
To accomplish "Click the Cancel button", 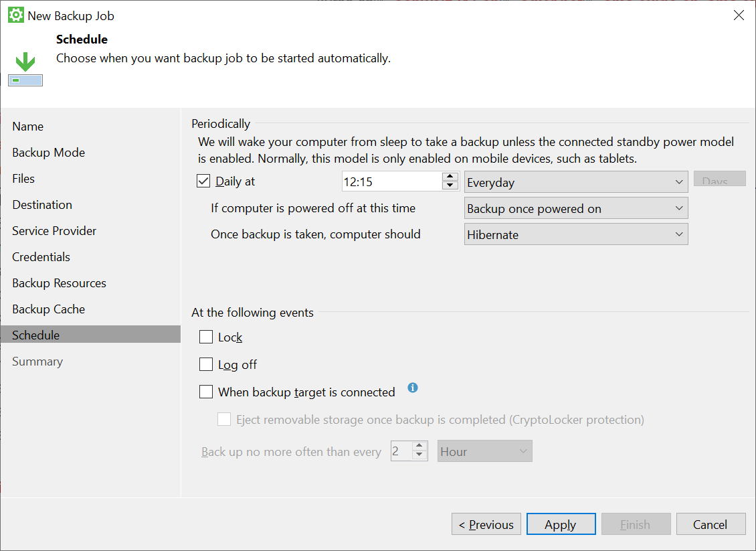I will tap(711, 524).
